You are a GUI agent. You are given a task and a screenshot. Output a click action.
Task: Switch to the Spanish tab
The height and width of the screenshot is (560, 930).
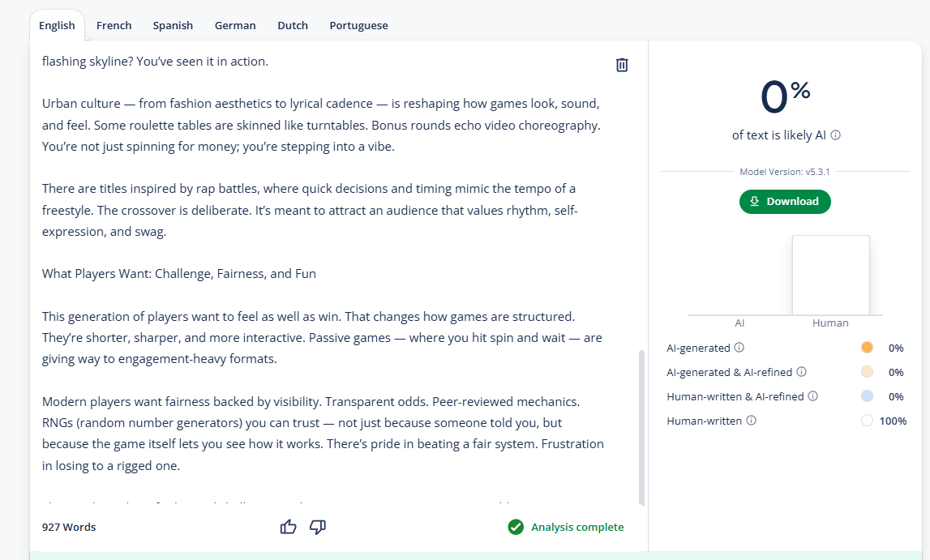point(173,25)
